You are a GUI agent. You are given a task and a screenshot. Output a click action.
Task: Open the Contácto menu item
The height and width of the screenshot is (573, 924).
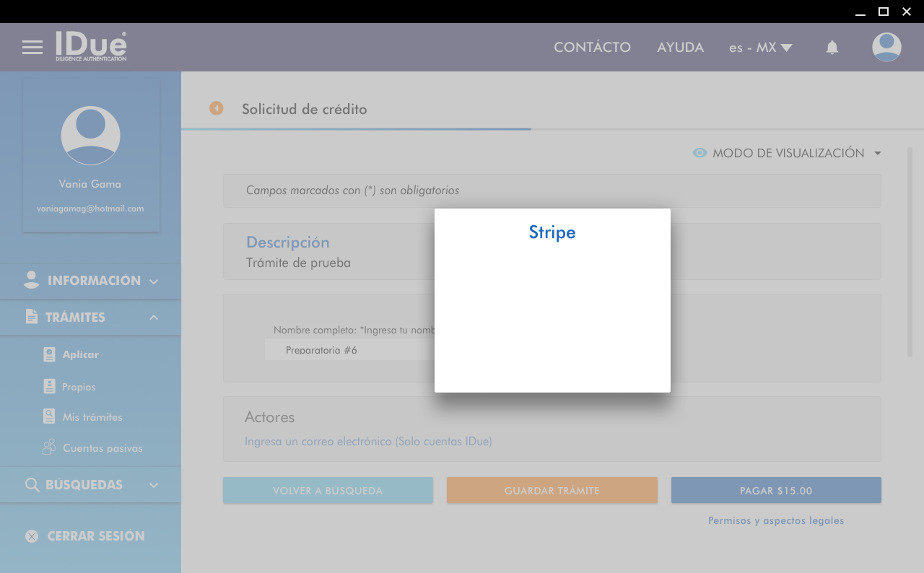pyautogui.click(x=592, y=48)
